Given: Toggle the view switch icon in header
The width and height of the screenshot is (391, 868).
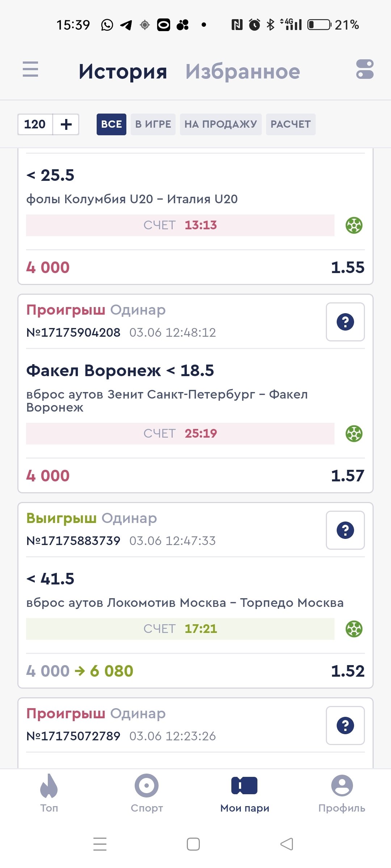Looking at the screenshot, I should (x=365, y=69).
